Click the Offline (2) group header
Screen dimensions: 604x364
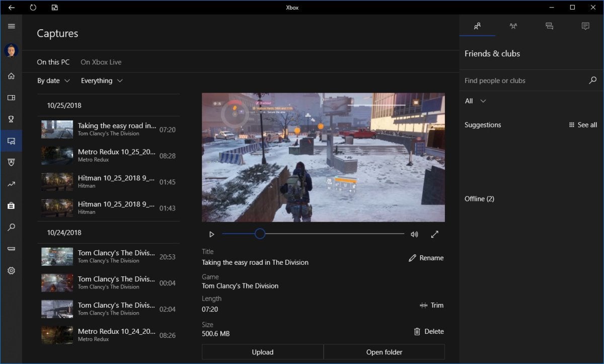tap(479, 199)
